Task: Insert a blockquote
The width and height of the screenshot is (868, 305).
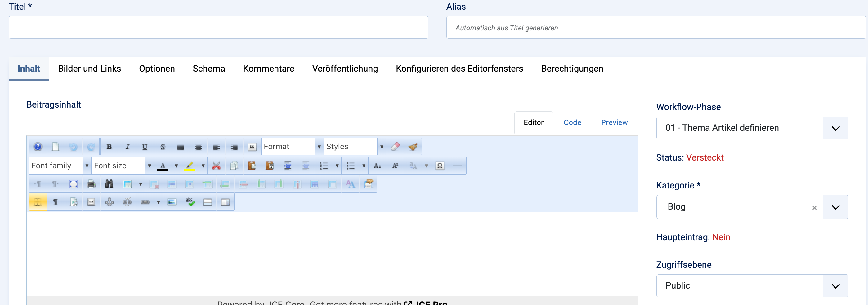Action: 252,146
